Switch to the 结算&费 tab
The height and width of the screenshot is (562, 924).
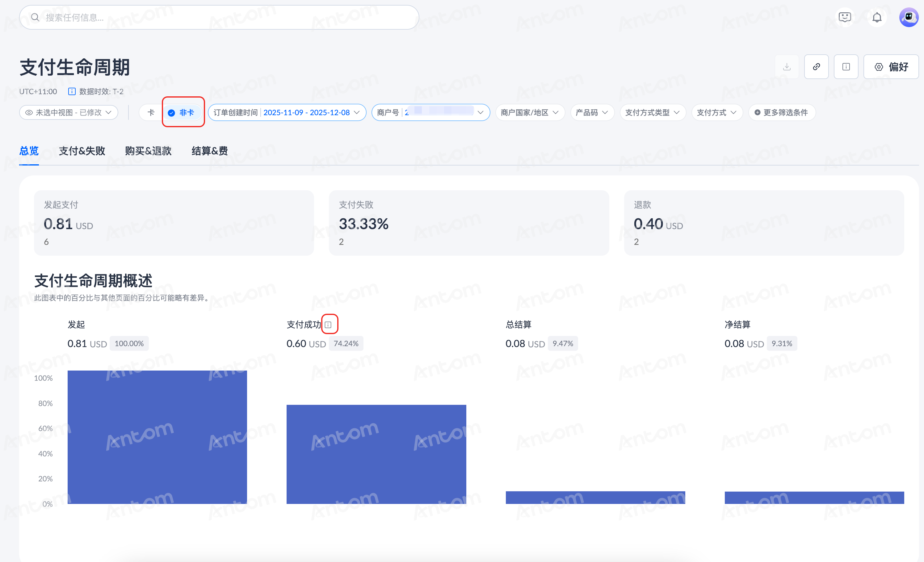[x=210, y=151]
